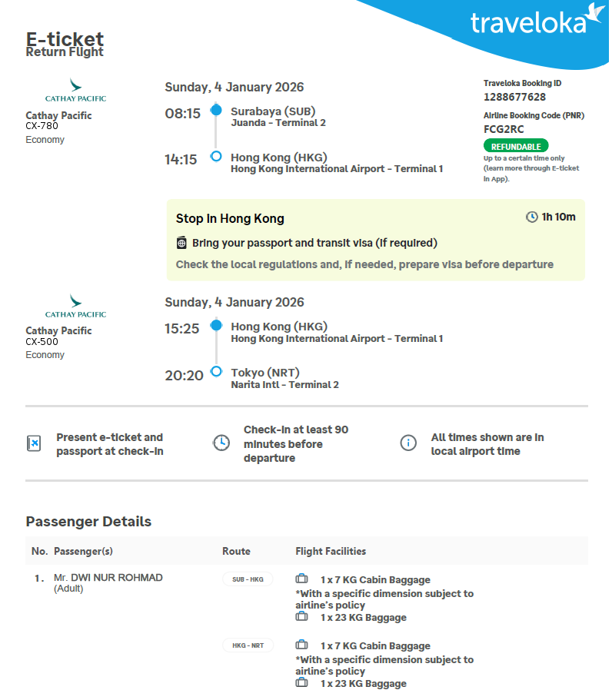Click the local time info icon

[408, 443]
